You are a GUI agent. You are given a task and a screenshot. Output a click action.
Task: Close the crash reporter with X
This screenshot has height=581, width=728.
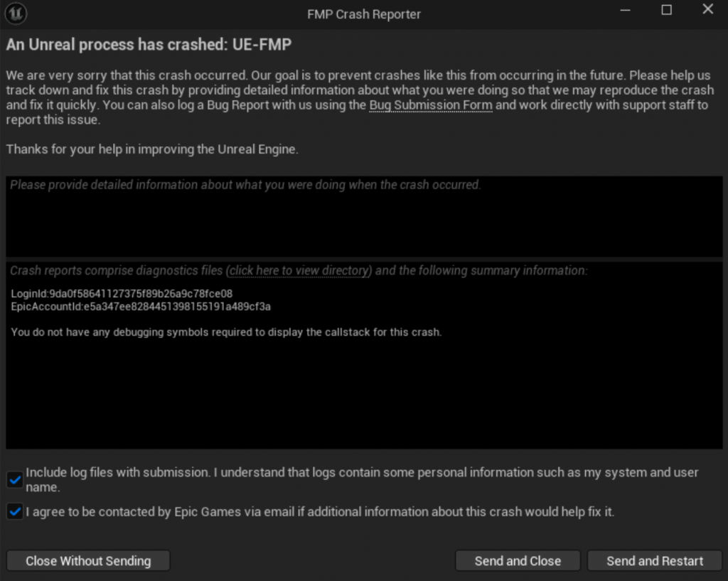tap(707, 10)
